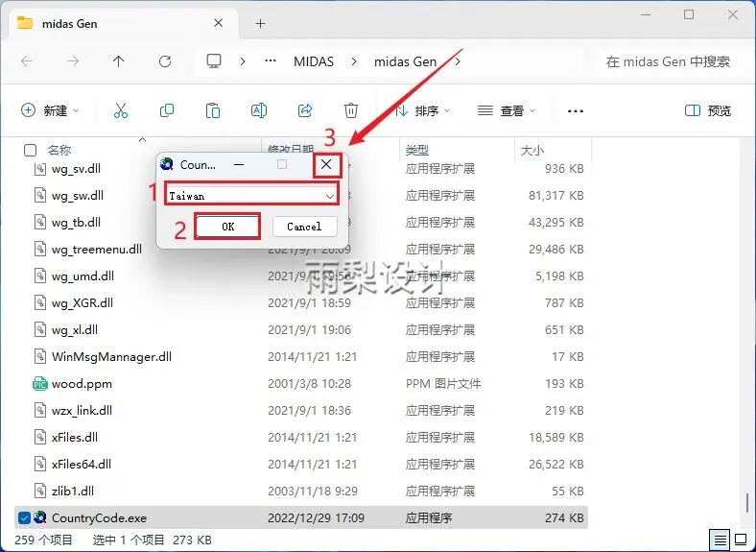Viewport: 756px width, 552px height.
Task: Select the wg_sw.dll file
Action: pos(78,196)
